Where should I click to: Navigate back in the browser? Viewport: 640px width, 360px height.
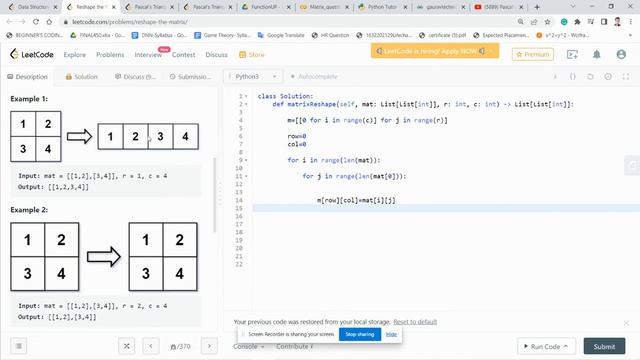[x=9, y=22]
